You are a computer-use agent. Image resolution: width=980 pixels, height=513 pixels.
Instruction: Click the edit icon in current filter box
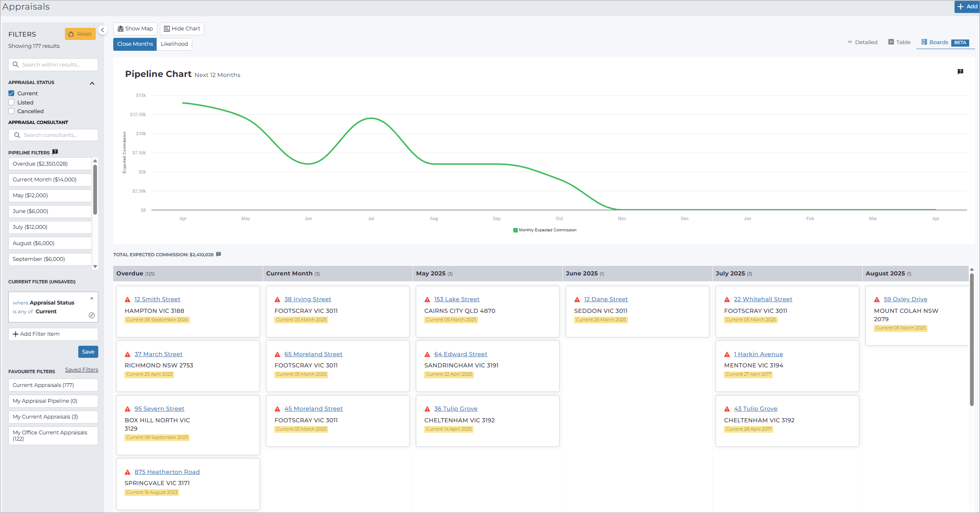tap(92, 315)
